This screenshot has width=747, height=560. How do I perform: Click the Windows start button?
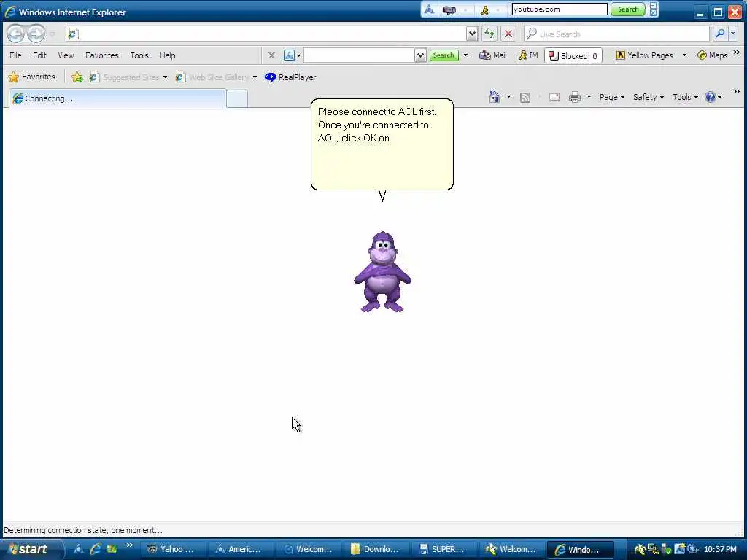pyautogui.click(x=31, y=549)
